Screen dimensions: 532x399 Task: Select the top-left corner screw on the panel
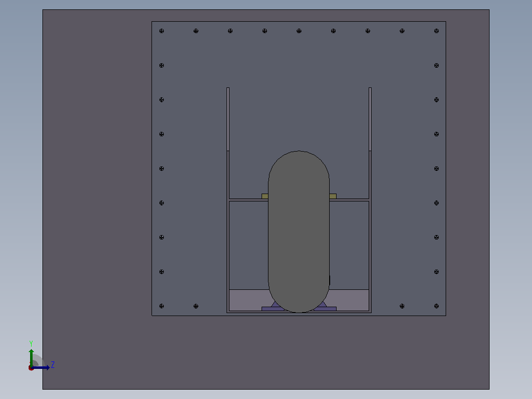(161, 31)
